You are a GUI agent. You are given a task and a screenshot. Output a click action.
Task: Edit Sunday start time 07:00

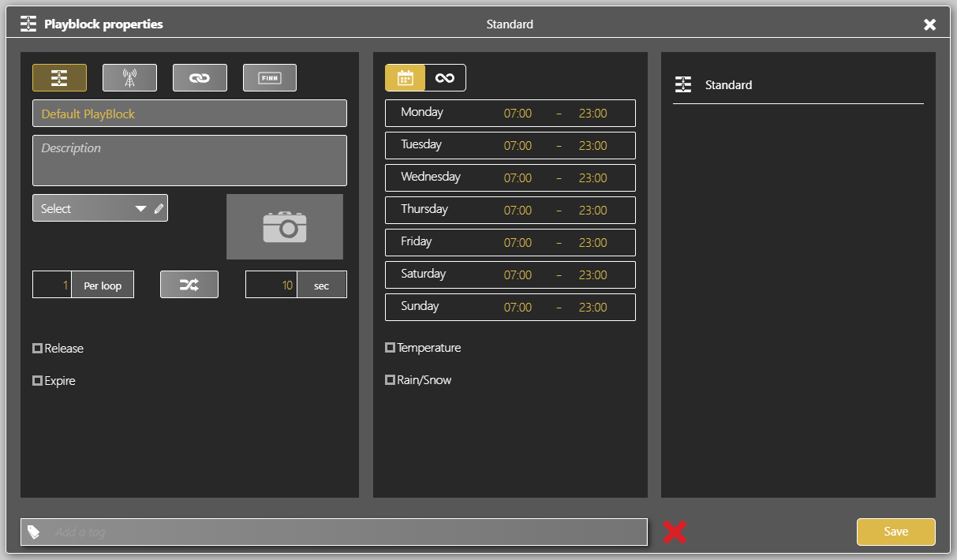coord(518,308)
